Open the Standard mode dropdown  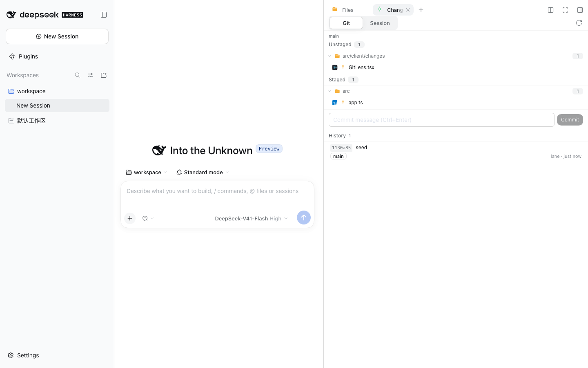203,172
